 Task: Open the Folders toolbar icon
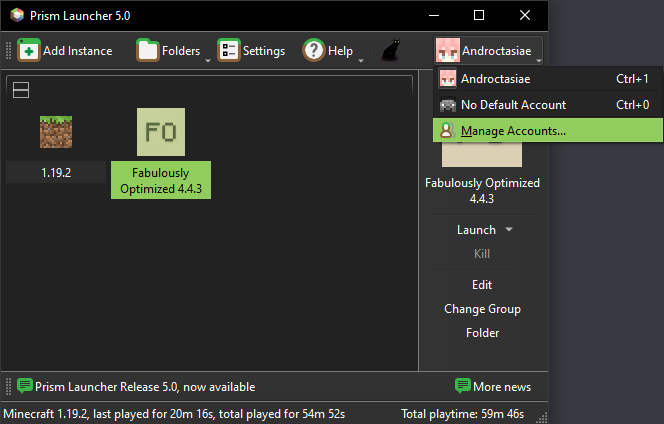147,50
